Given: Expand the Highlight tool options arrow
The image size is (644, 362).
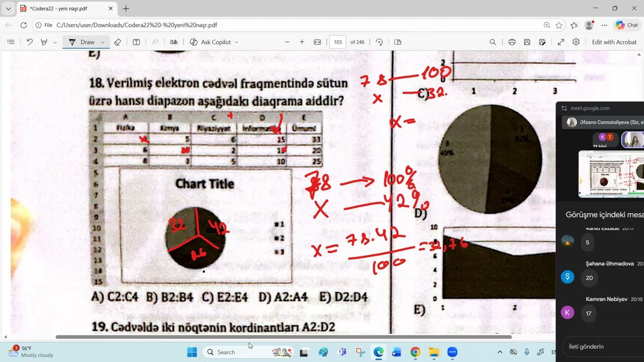Looking at the screenshot, I should click(55, 42).
